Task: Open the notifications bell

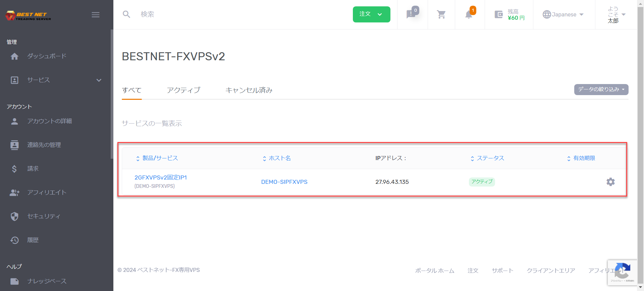Action: (x=469, y=14)
